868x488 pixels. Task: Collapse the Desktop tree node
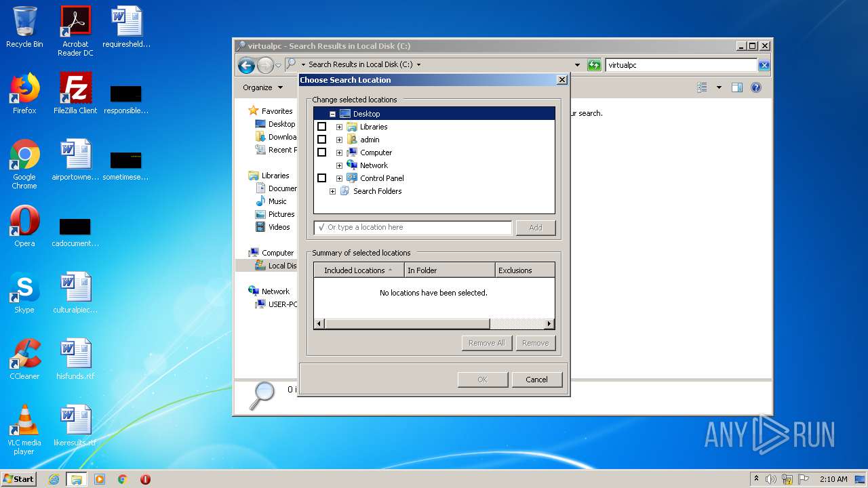pyautogui.click(x=332, y=114)
